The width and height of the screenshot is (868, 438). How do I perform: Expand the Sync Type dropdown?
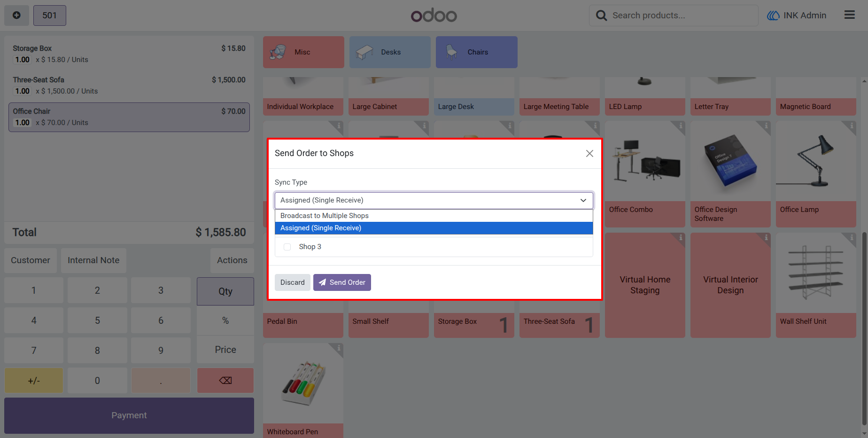(434, 200)
